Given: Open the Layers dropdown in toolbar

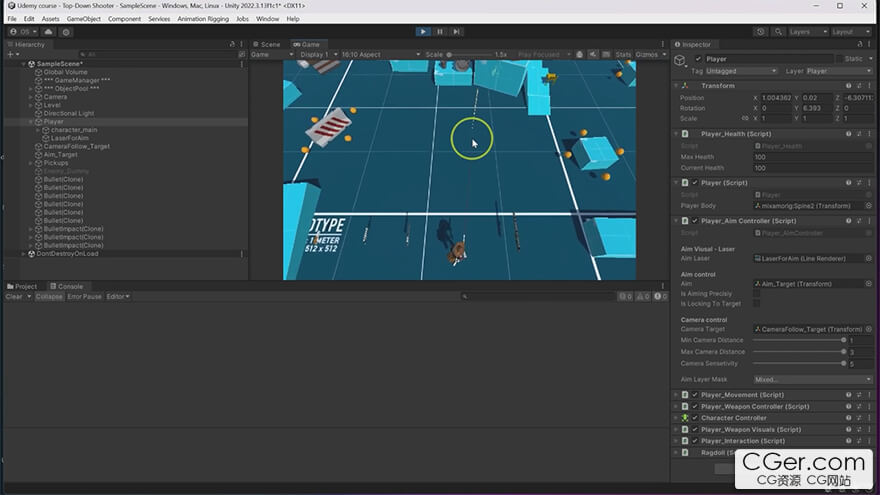Looking at the screenshot, I should tap(808, 32).
